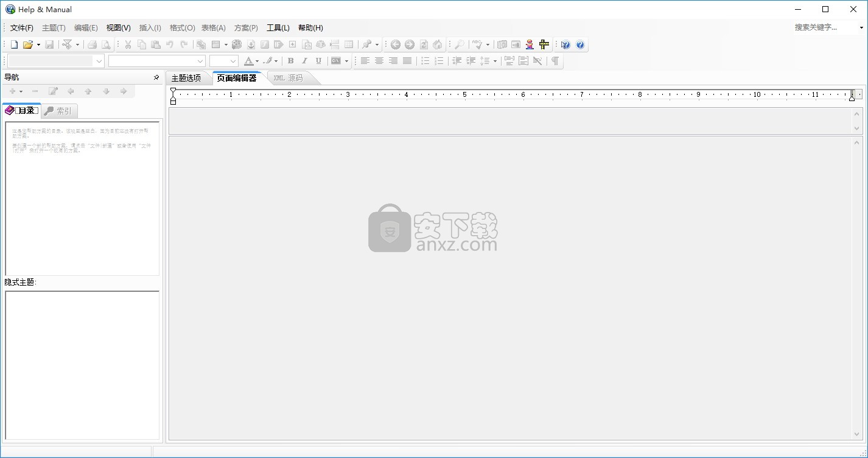Click the spell check ABC icon
The image size is (868, 458).
click(478, 44)
